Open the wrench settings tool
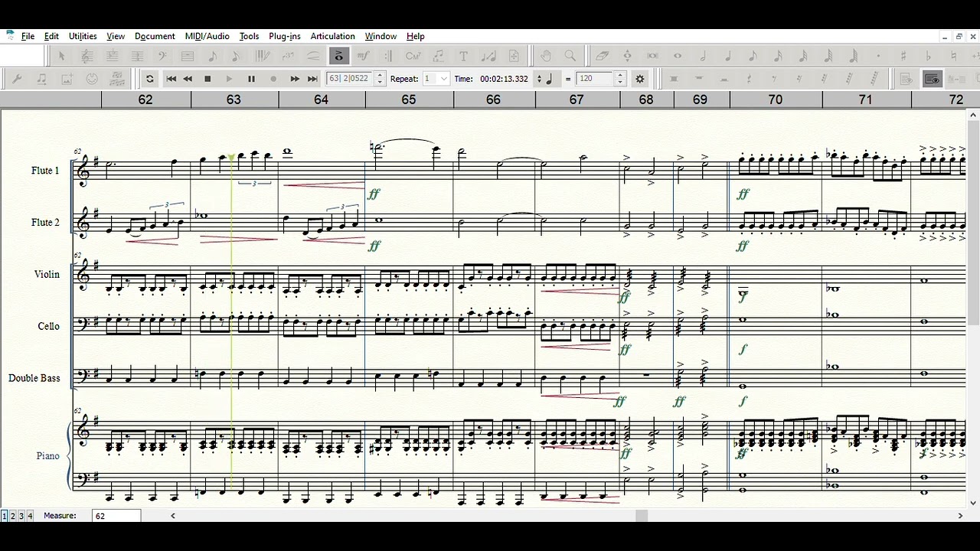This screenshot has height=551, width=980. point(16,79)
